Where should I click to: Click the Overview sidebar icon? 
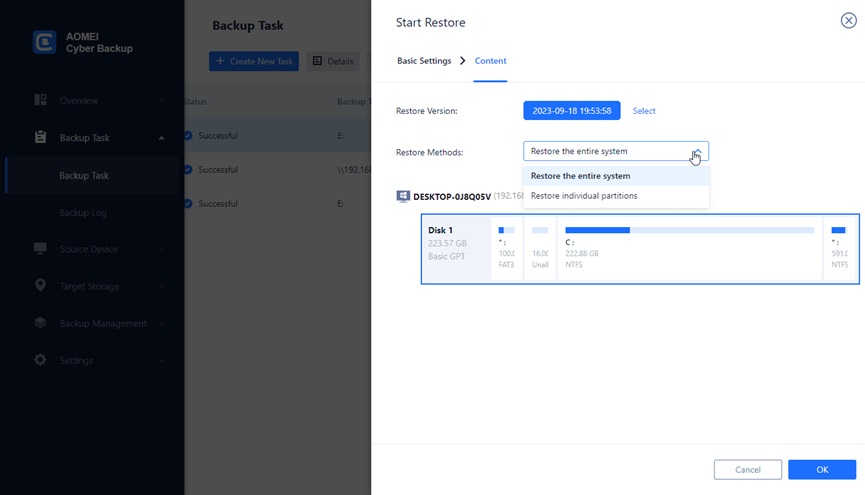41,100
